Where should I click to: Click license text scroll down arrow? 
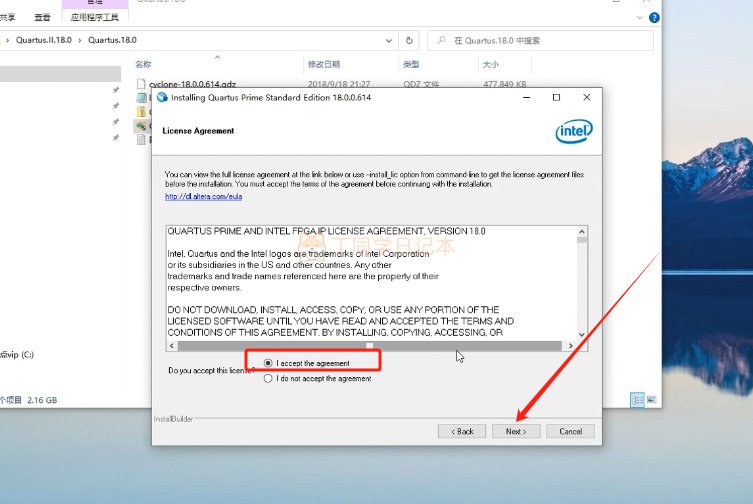tap(582, 334)
